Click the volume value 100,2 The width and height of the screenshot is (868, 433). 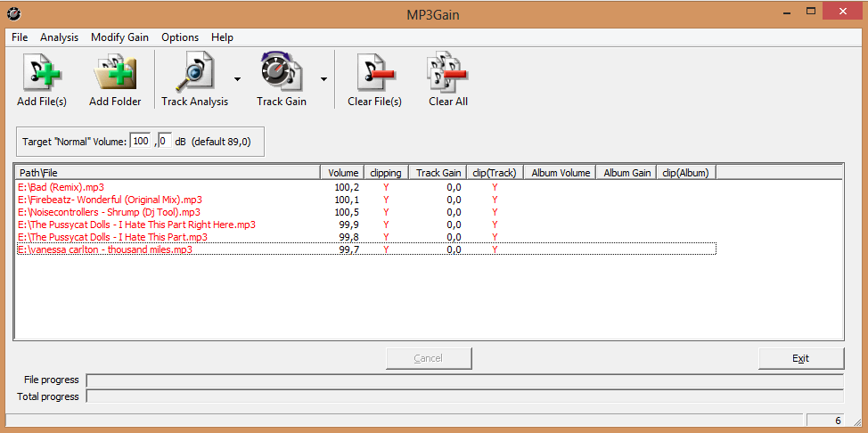tap(347, 187)
